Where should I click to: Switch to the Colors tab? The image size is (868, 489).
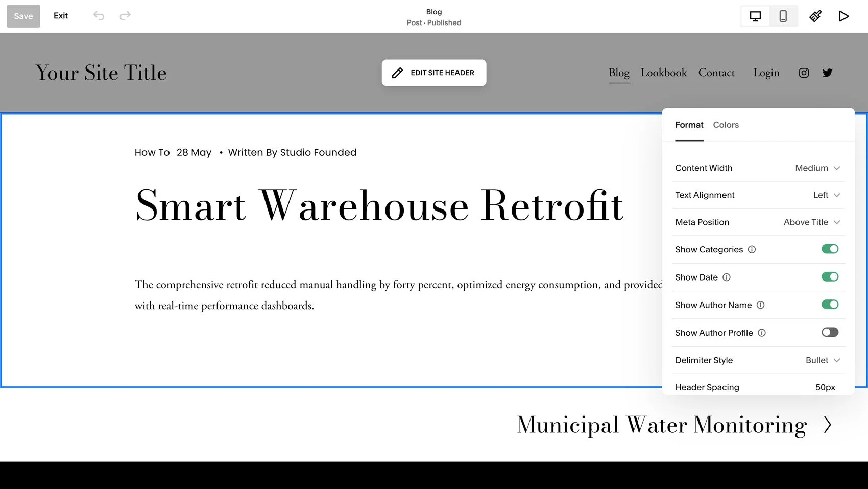[726, 125]
